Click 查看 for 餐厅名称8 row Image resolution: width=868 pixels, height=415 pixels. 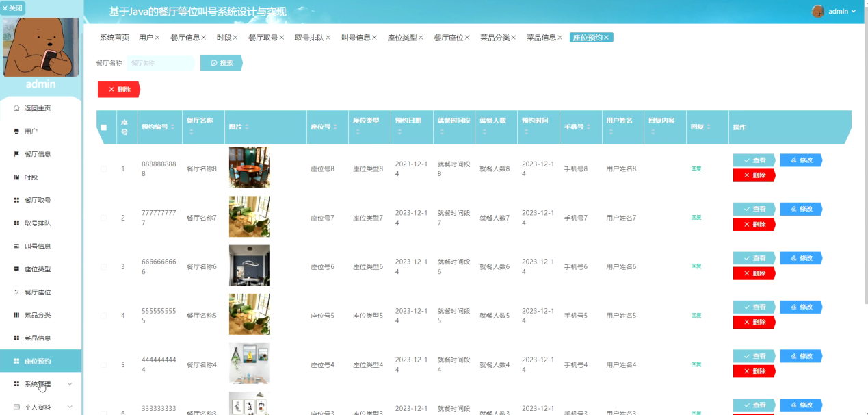click(x=754, y=160)
